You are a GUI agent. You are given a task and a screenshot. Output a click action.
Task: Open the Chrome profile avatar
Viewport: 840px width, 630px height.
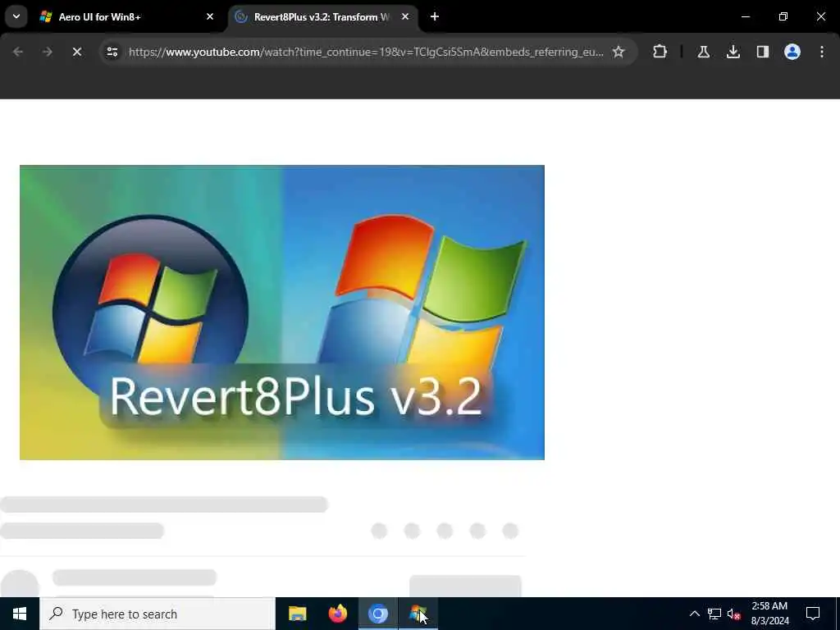[x=792, y=52]
